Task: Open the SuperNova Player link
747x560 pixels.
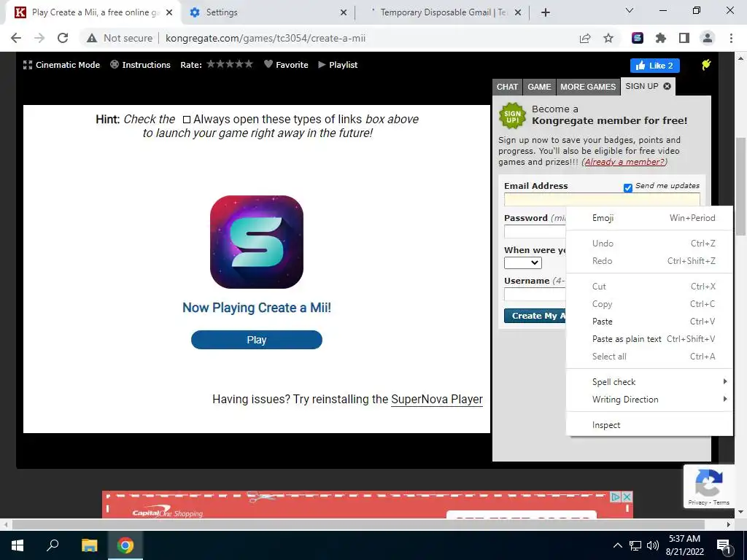Action: pyautogui.click(x=437, y=399)
